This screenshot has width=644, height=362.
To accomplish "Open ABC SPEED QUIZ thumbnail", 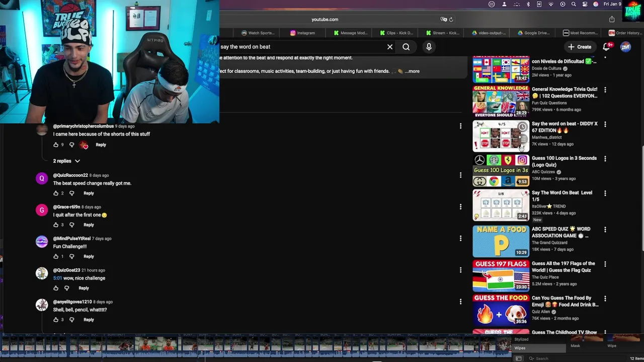I will (501, 241).
